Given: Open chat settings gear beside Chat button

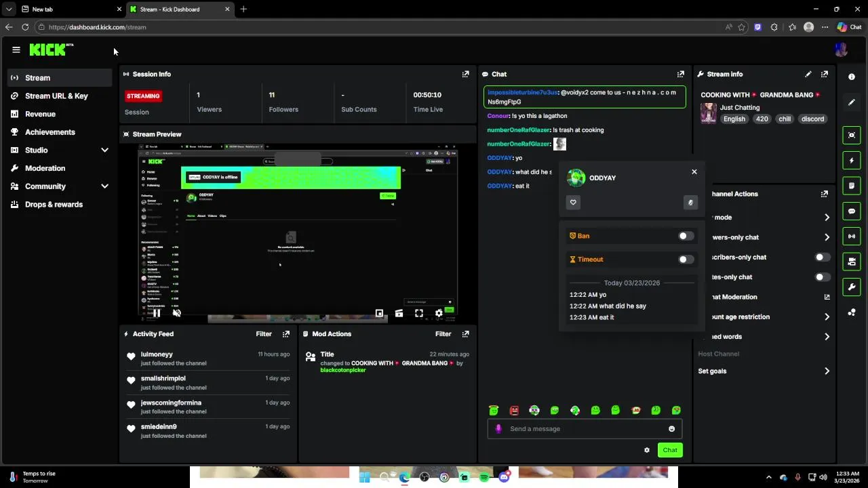Looking at the screenshot, I should point(646,450).
